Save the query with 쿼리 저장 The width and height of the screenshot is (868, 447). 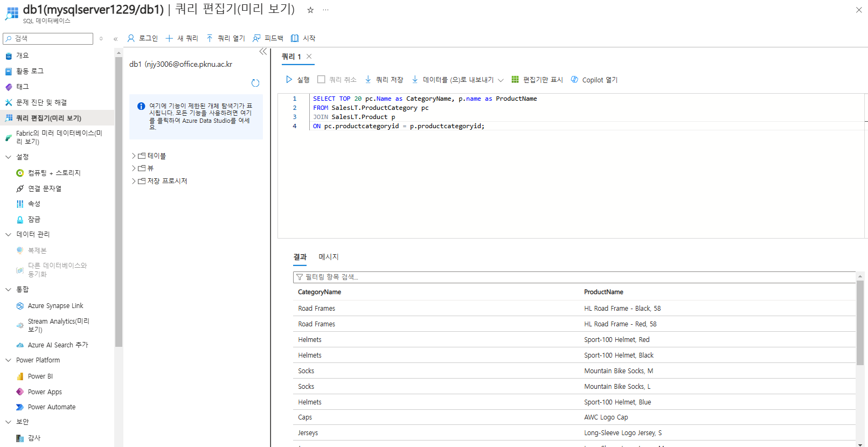coord(384,80)
